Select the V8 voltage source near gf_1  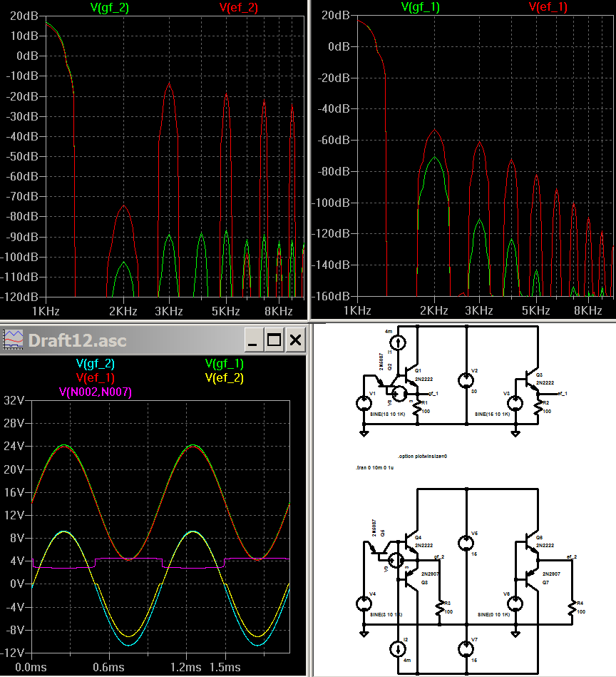click(399, 393)
